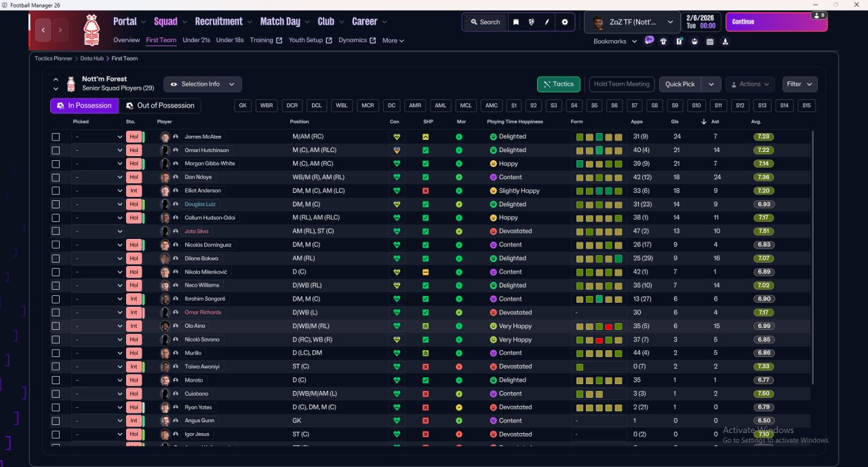The height and width of the screenshot is (467, 868).
Task: Click the pencil edit icon in top bar
Action: coord(547,22)
